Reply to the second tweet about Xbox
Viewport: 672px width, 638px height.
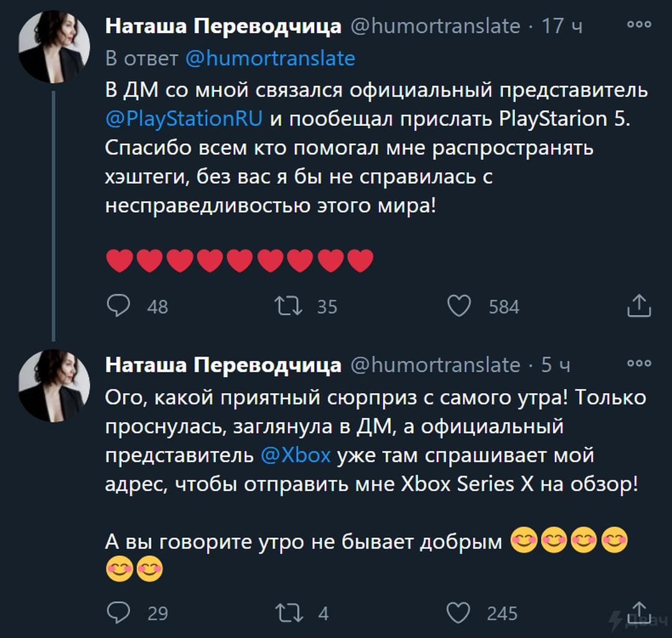pos(119,613)
